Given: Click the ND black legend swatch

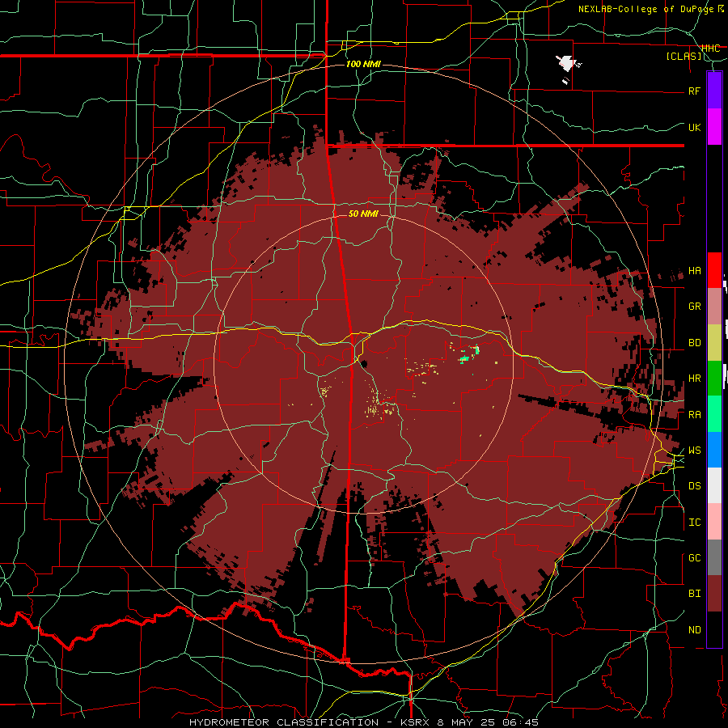Looking at the screenshot, I should [x=714, y=629].
